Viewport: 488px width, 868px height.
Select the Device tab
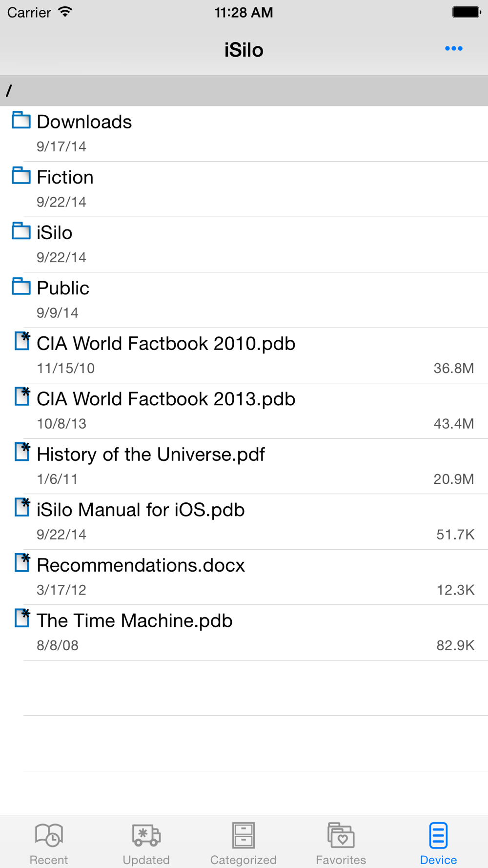pos(438,843)
